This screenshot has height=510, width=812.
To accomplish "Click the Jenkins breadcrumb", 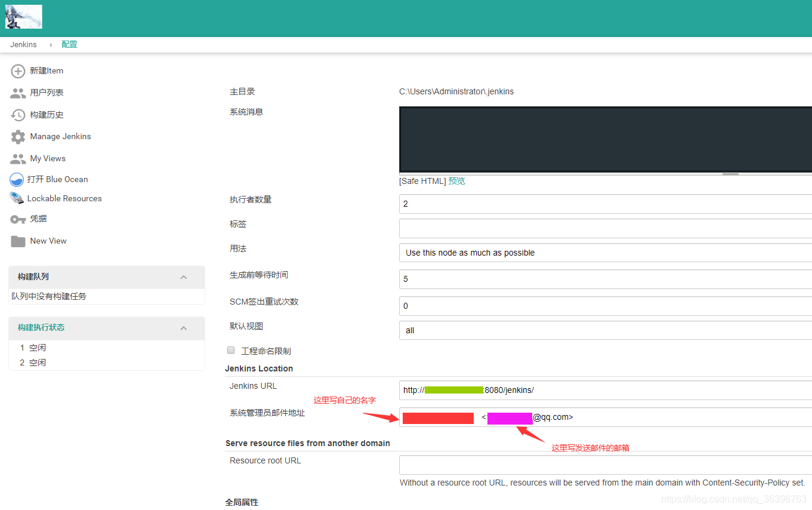I will (x=23, y=45).
